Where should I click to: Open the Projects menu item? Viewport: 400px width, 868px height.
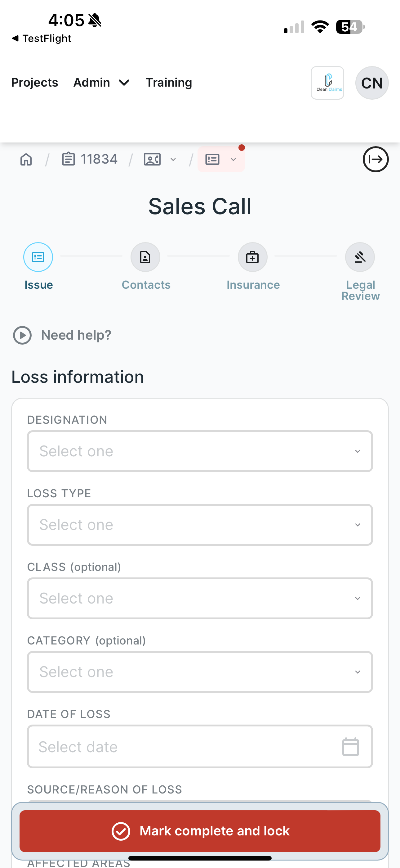click(x=35, y=83)
